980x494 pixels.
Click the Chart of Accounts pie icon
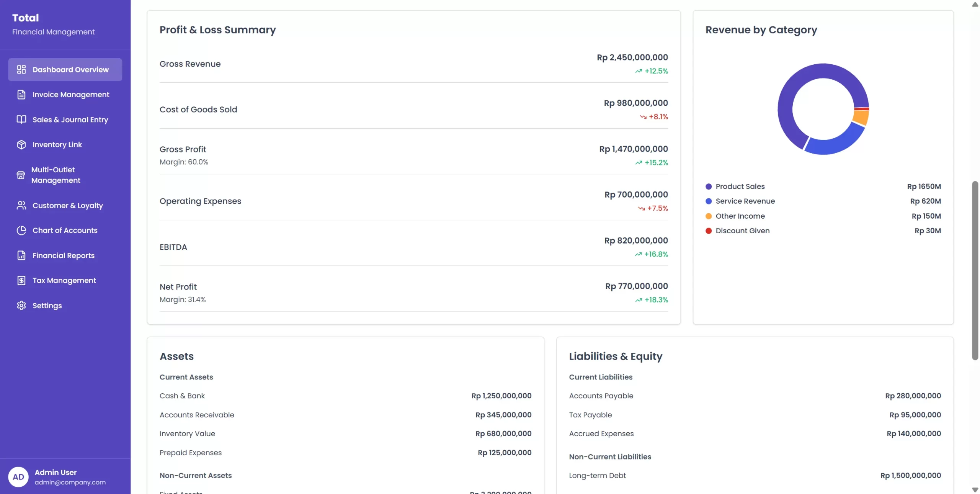click(21, 230)
